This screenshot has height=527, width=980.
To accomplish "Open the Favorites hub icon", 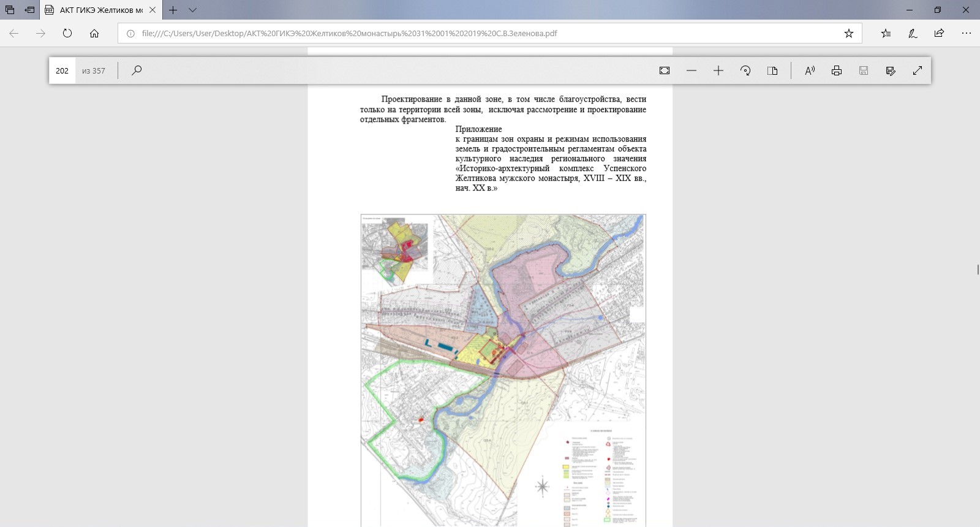I will pos(886,33).
